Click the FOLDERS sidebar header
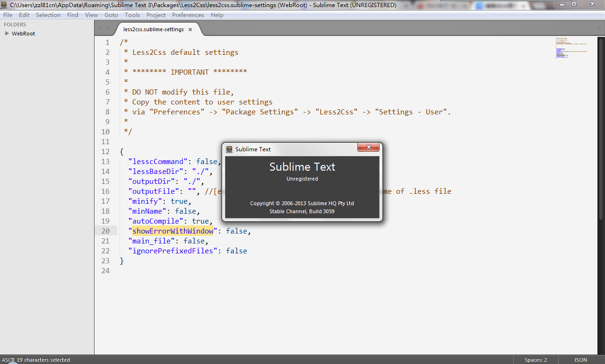The height and width of the screenshot is (364, 605). tap(15, 25)
